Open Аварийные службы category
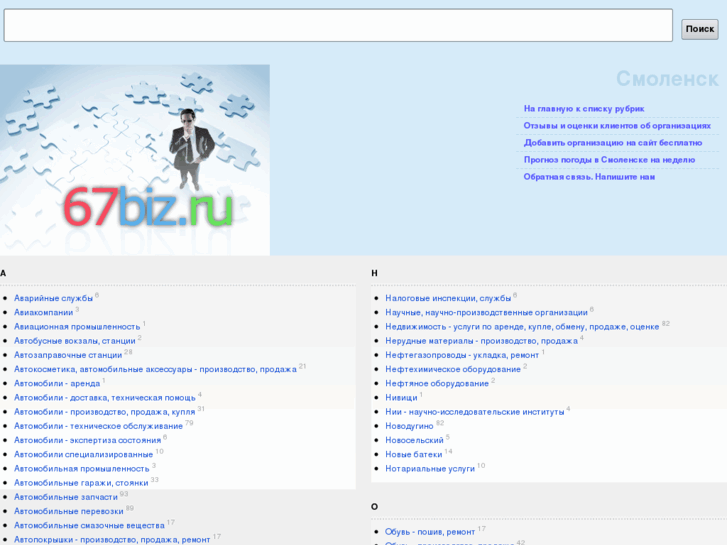727x545 pixels. pos(53,298)
